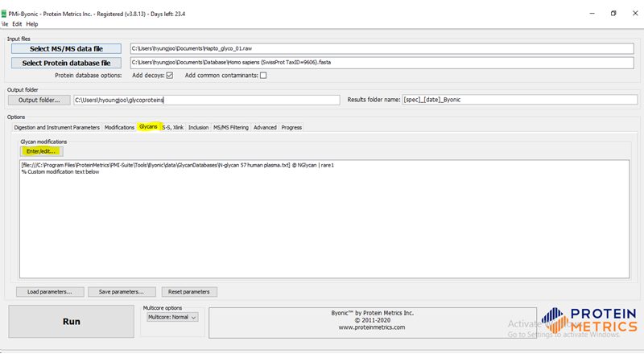
Task: Click the Output folder... button
Action: pyautogui.click(x=39, y=100)
